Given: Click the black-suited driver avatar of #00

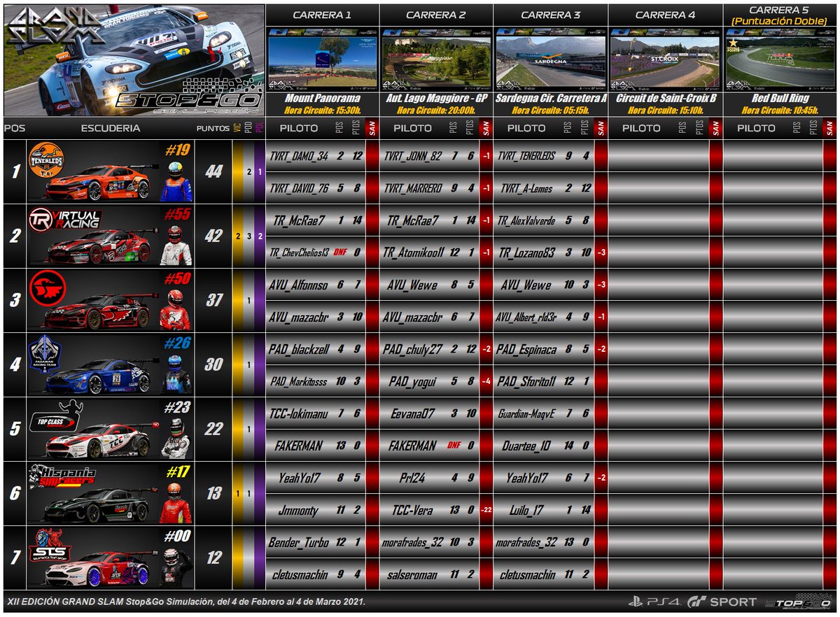Looking at the screenshot, I should 176,567.
